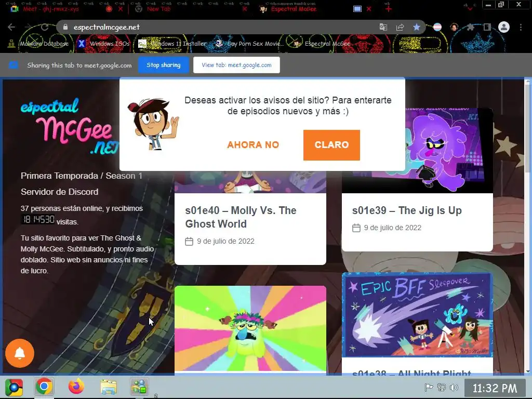
Task: Click the address bar showing espectralmcgee.net
Action: point(217,27)
